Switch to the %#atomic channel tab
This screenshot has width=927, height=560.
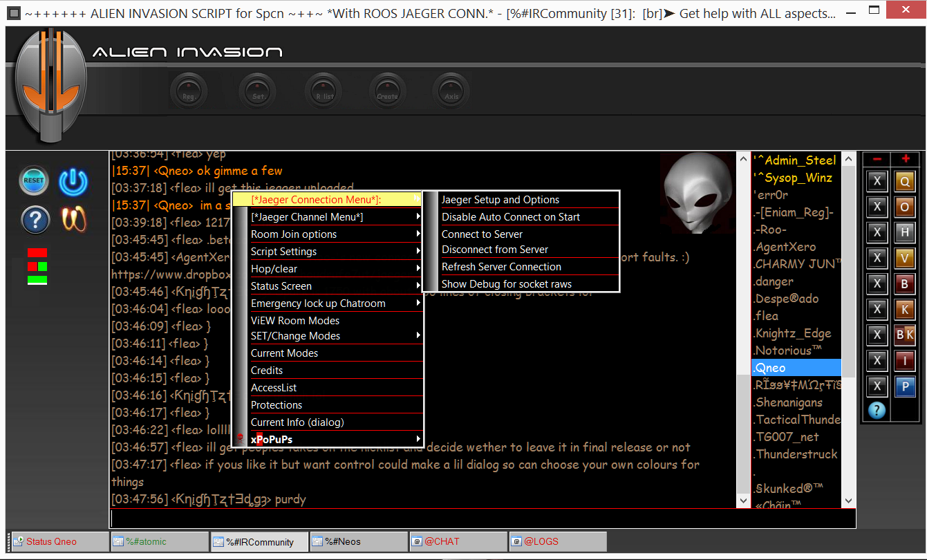click(160, 542)
